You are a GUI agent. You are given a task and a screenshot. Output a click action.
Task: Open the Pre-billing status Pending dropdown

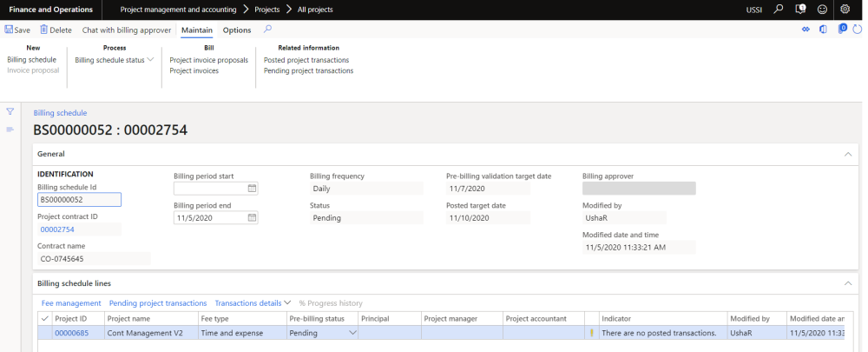(352, 333)
